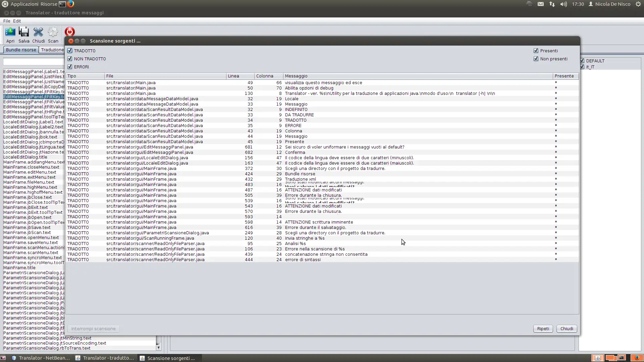
Task: Click the Ripeti button in scan dialog
Action: (542, 328)
